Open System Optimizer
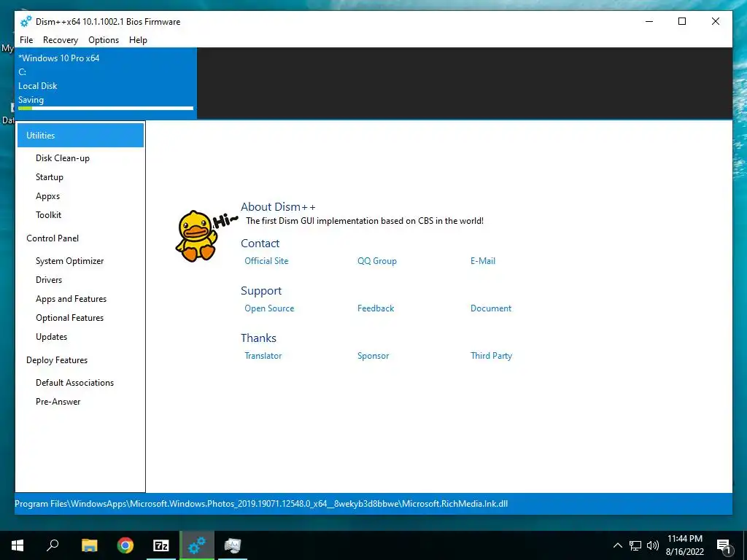Viewport: 747px width, 560px height. 69,261
